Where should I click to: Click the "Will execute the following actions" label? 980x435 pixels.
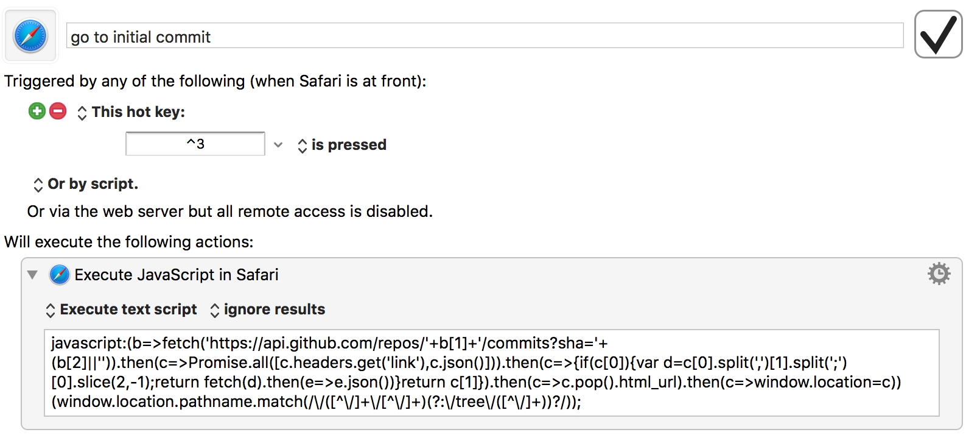point(128,242)
